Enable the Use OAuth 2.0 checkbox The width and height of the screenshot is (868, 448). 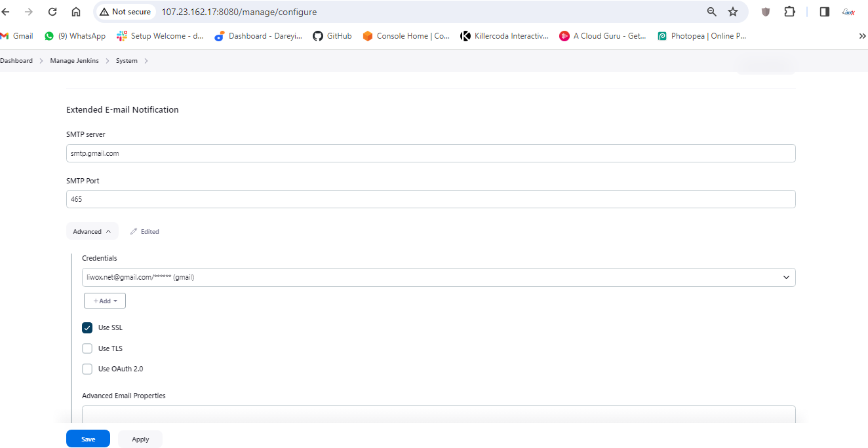click(87, 369)
